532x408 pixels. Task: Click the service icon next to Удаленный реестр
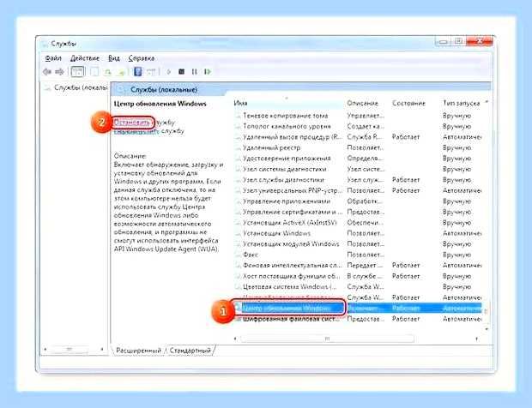click(x=239, y=147)
